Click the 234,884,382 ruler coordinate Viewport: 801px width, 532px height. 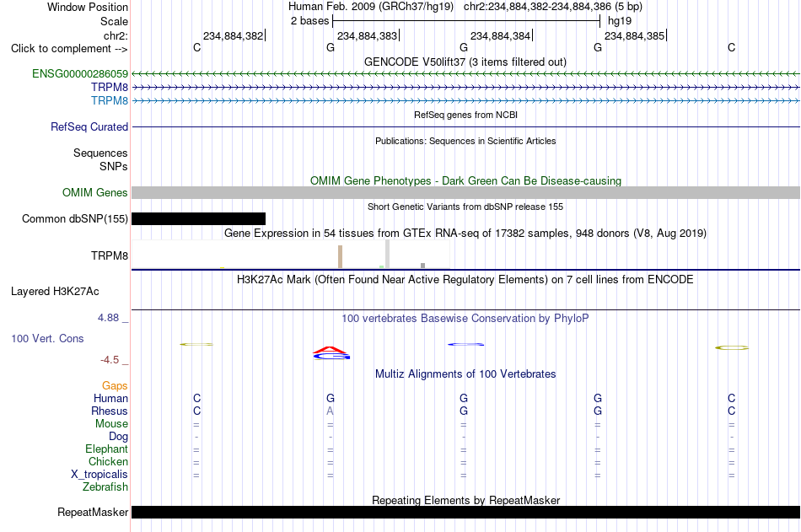pos(233,35)
